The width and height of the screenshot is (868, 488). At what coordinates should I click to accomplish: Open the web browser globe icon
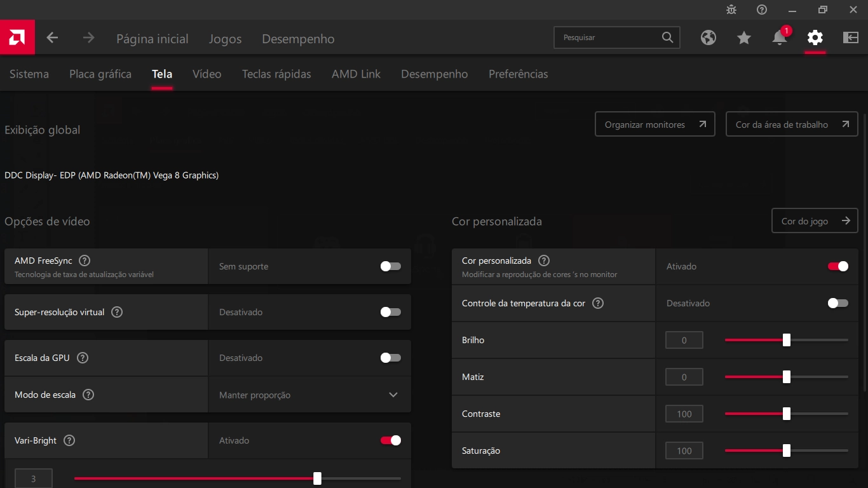click(x=709, y=37)
